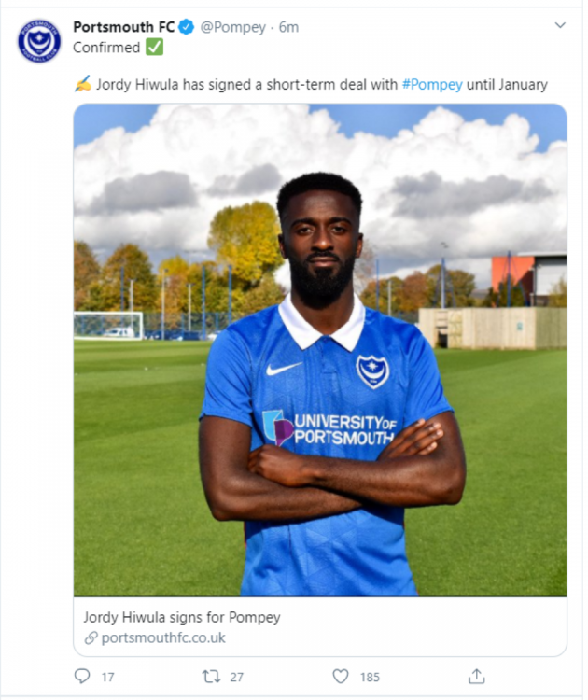
Task: Click the share upload icon
Action: click(x=476, y=676)
